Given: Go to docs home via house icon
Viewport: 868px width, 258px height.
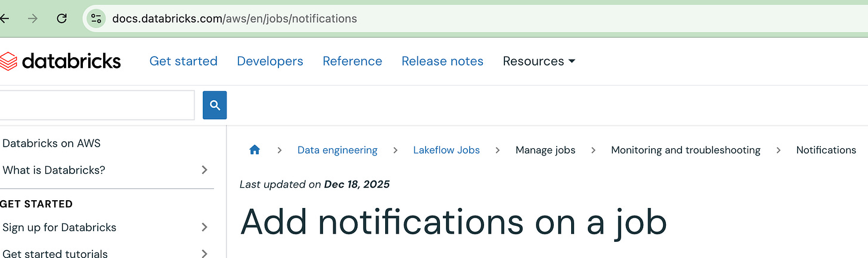Looking at the screenshot, I should click(255, 150).
